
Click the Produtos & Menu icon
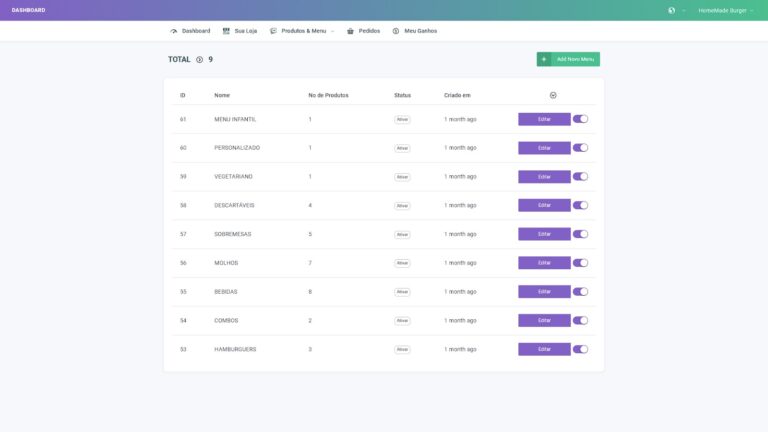(274, 31)
